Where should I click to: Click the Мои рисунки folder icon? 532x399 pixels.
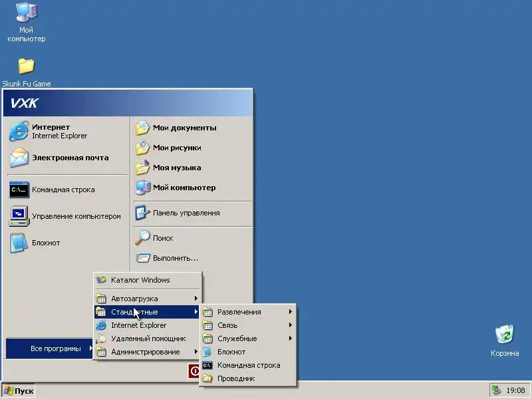(x=142, y=148)
